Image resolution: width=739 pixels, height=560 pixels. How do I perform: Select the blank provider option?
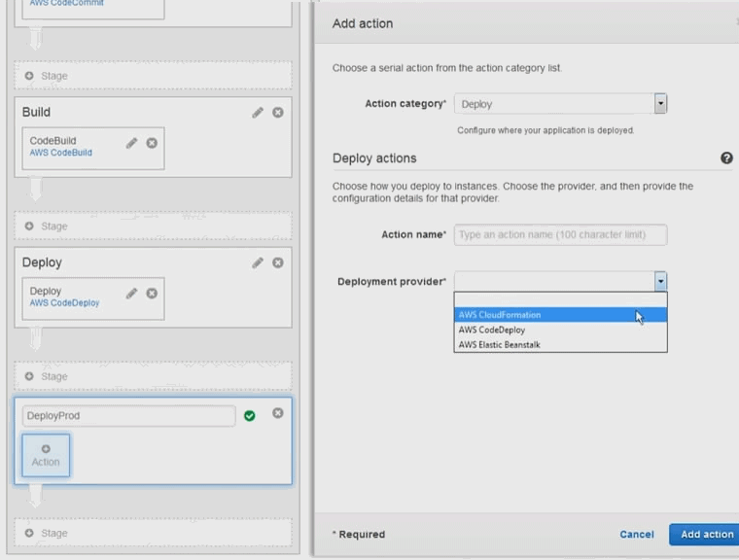(560, 299)
